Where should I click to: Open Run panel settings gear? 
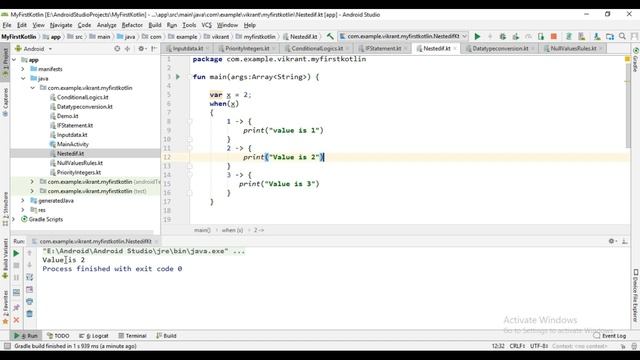612,241
